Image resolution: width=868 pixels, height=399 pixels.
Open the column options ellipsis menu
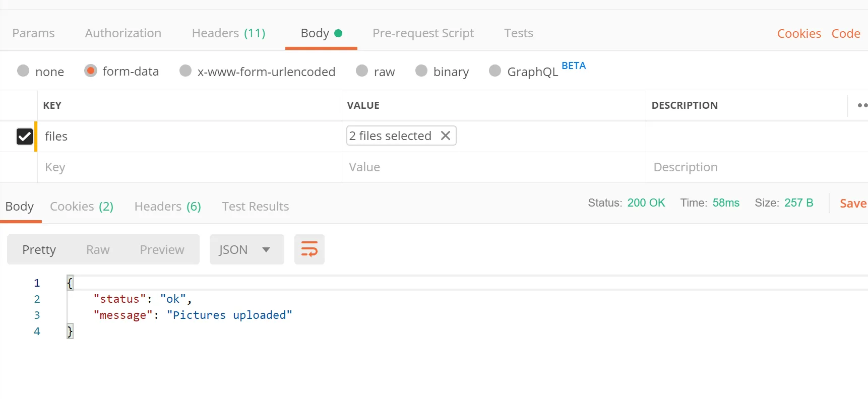[x=862, y=105]
